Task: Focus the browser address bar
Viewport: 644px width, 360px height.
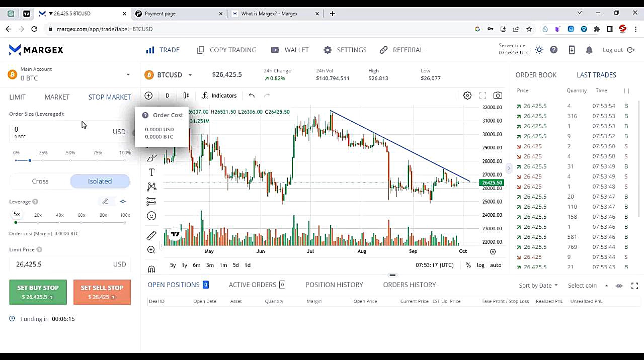Action: point(262,29)
